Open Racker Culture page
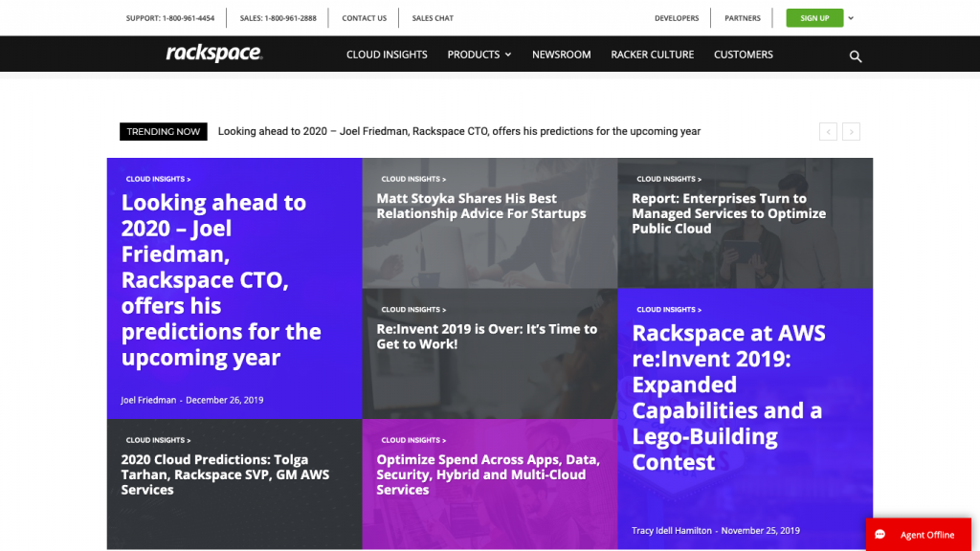The image size is (980, 551). 653,55
